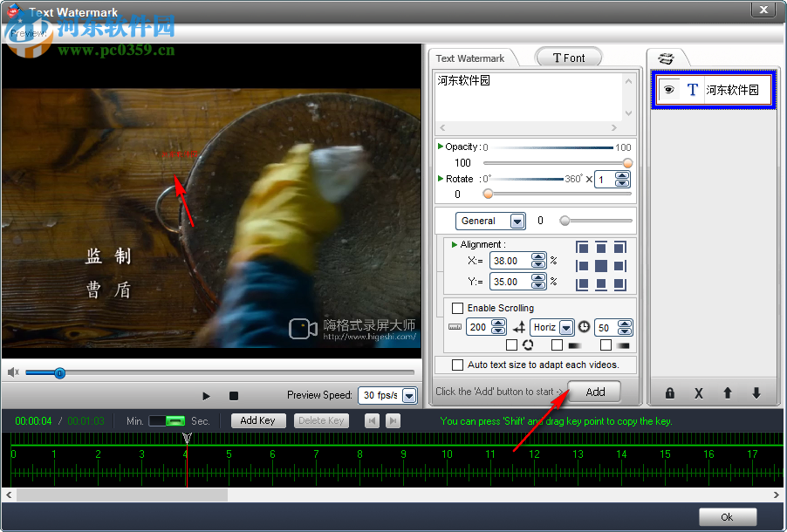The height and width of the screenshot is (532, 787).
Task: Enable the Enable Scrolling checkbox
Action: [x=457, y=308]
